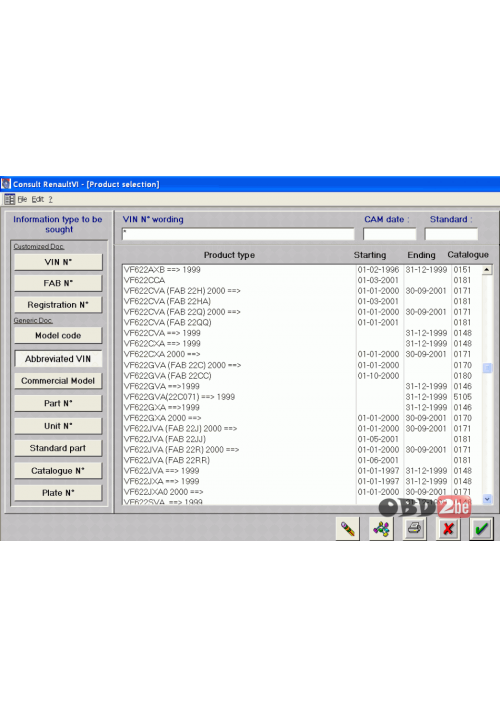Click the Model code button
This screenshot has width=500, height=717.
tap(58, 336)
